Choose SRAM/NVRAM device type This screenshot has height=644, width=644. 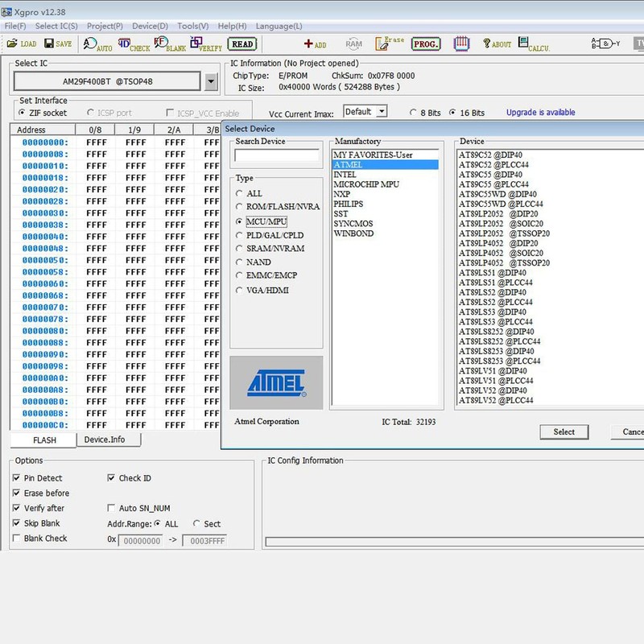(270, 249)
